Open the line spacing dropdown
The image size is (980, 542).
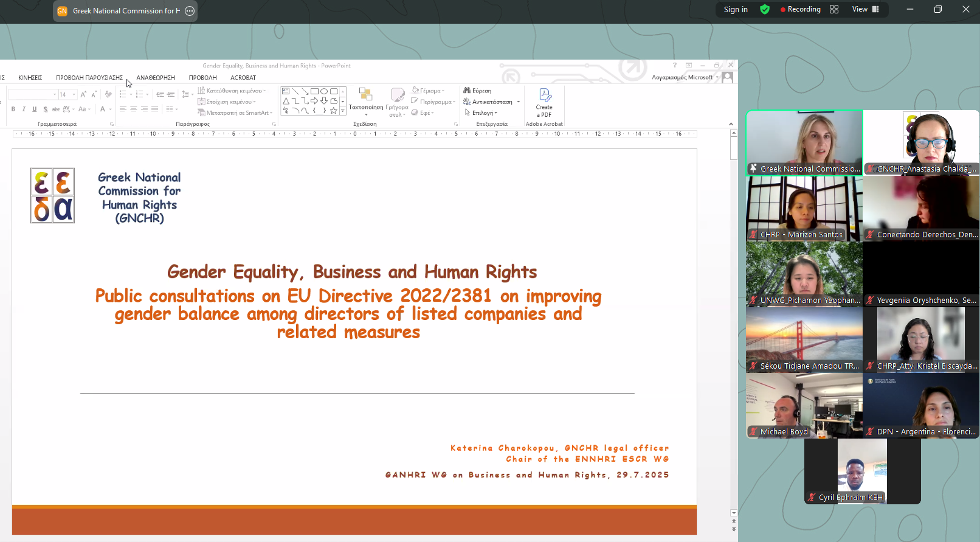(188, 94)
